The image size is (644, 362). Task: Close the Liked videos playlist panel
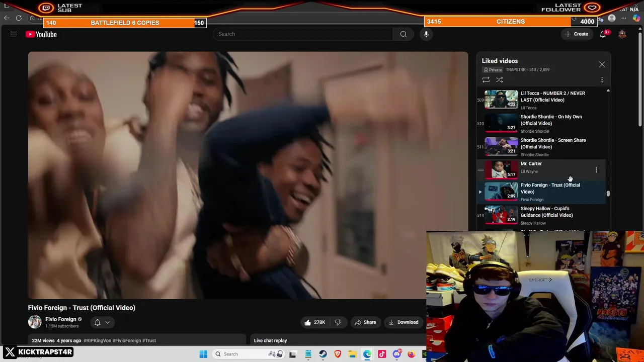pos(602,64)
